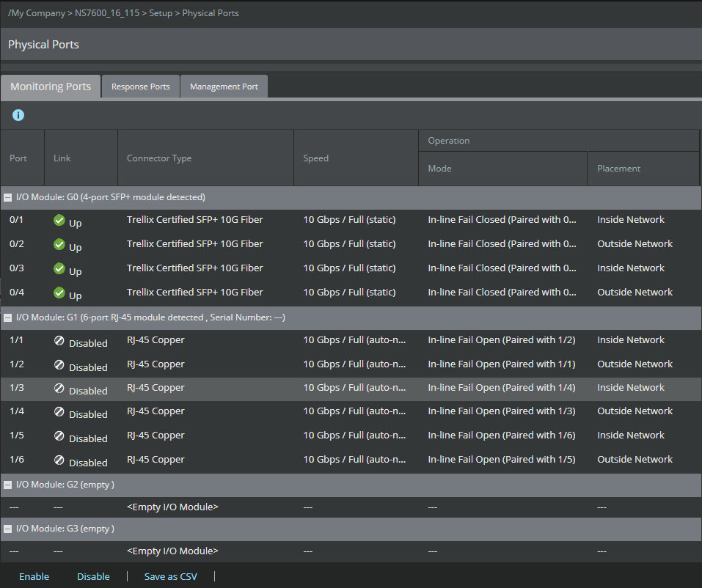
Task: Select port 0/3 in the Port column
Action: tap(17, 268)
